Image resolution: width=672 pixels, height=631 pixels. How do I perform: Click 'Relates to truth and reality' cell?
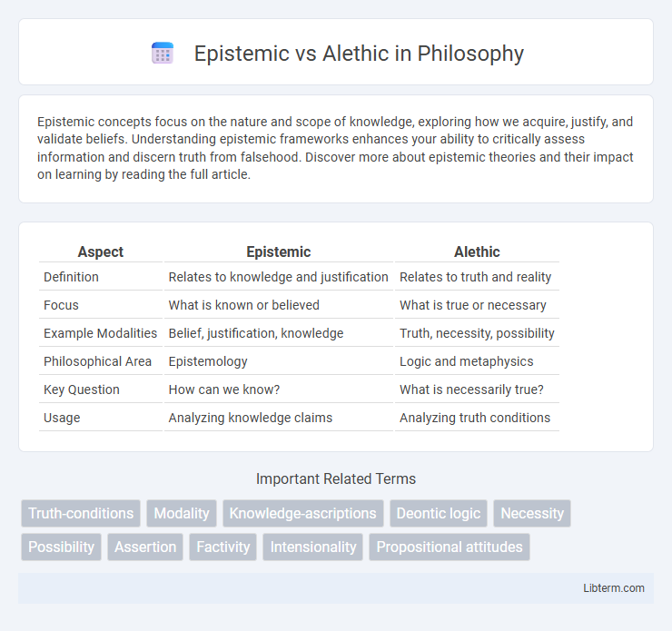coord(476,277)
